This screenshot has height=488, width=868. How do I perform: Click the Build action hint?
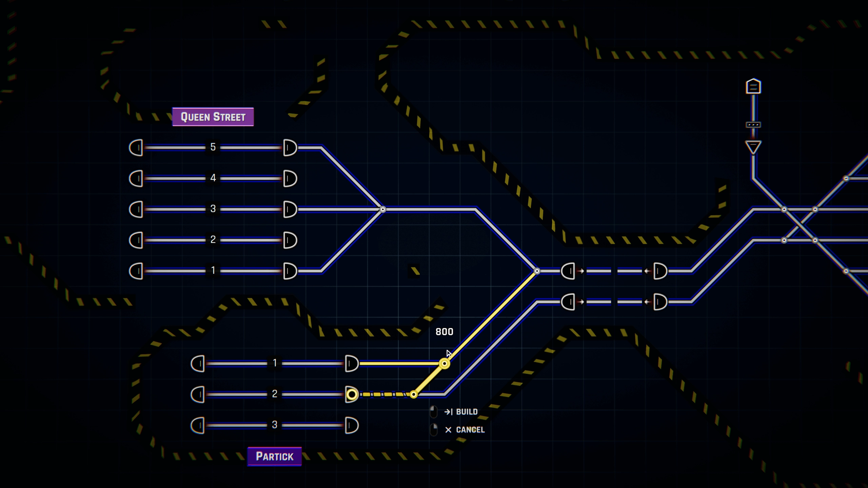pyautogui.click(x=454, y=412)
